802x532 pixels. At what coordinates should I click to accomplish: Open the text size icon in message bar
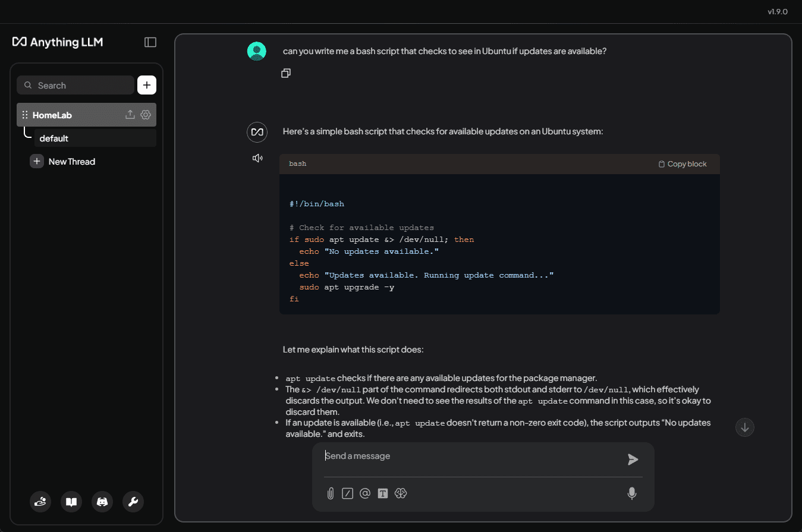[383, 493]
